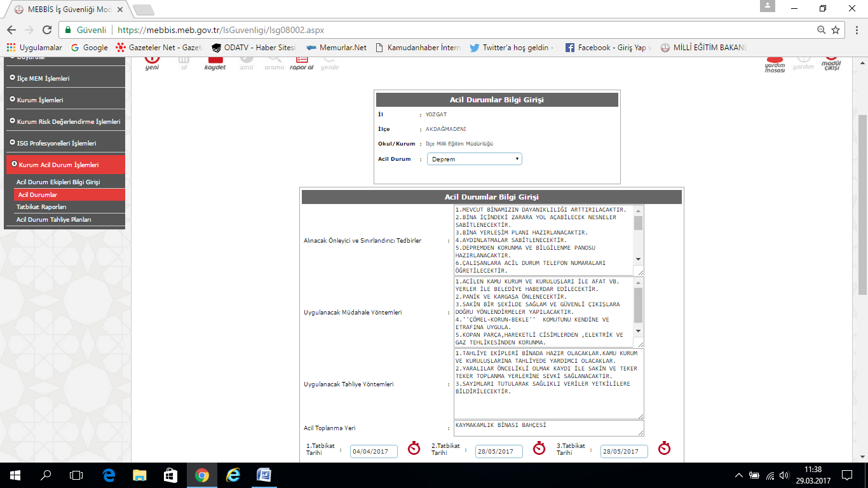Viewport: 868px width, 488px height.
Task: Click the 'rapor al' report icon
Action: (301, 61)
